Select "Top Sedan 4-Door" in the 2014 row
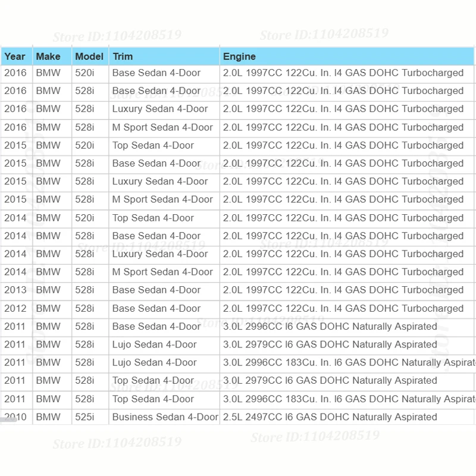This screenshot has height=476, width=476. [153, 218]
